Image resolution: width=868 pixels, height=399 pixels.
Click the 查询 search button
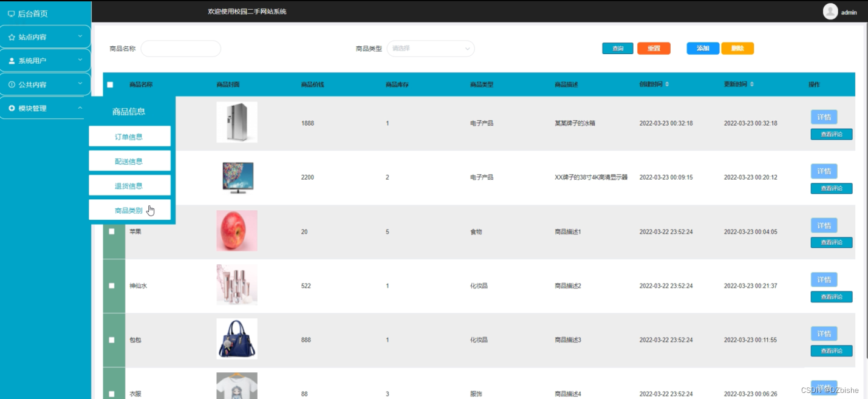pos(618,49)
